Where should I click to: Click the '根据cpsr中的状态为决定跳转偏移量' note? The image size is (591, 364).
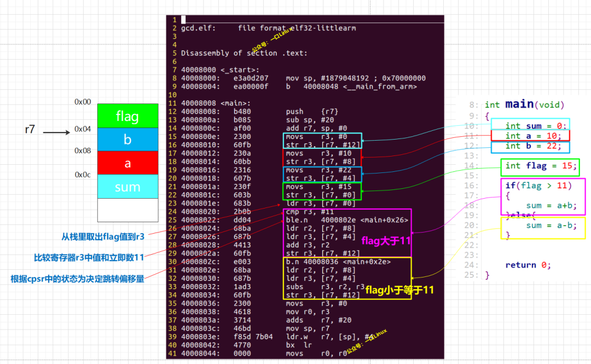[77, 279]
